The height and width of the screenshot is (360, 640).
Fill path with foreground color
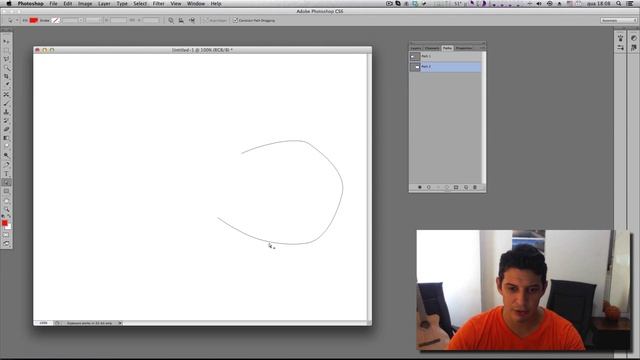pos(420,187)
